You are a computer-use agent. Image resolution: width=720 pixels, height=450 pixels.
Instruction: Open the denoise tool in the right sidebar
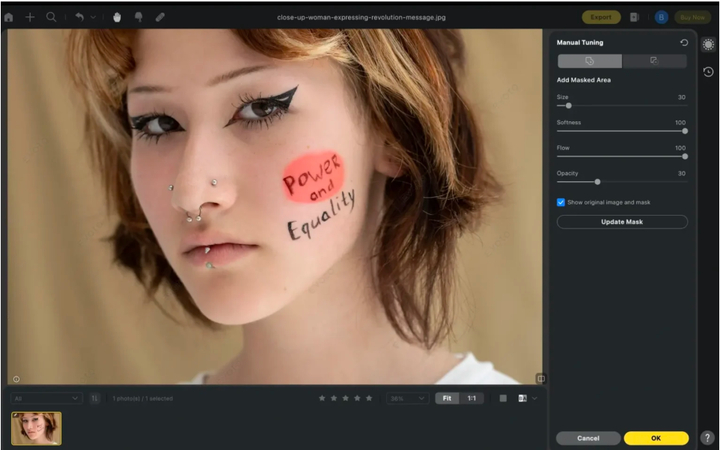(708, 45)
